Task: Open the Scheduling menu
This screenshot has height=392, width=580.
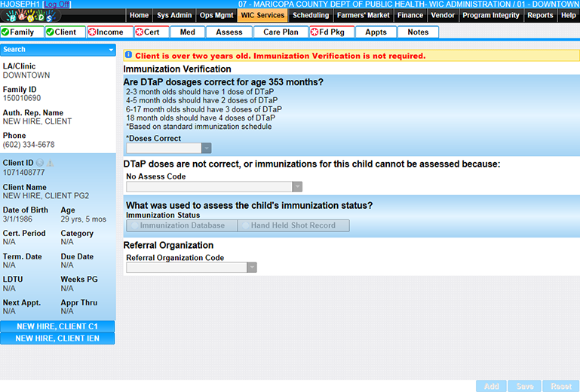Action: 311,15
